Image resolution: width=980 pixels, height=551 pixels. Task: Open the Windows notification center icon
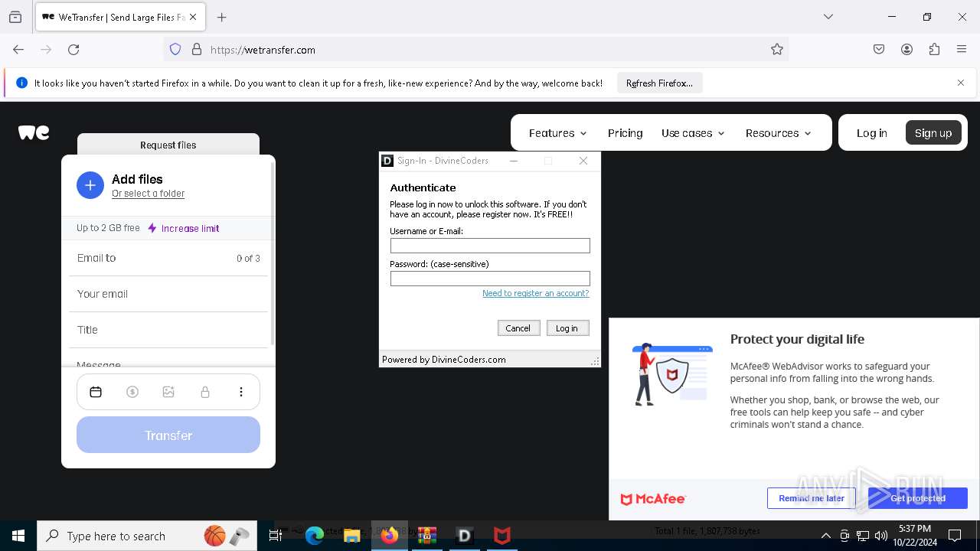coord(955,536)
